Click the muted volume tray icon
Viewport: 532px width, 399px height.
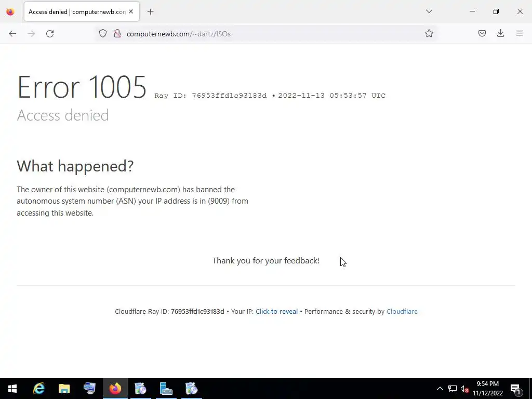465,389
